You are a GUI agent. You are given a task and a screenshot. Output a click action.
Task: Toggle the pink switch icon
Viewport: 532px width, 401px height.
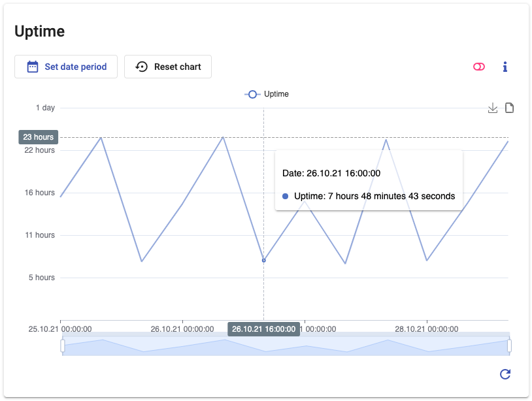pyautogui.click(x=479, y=67)
